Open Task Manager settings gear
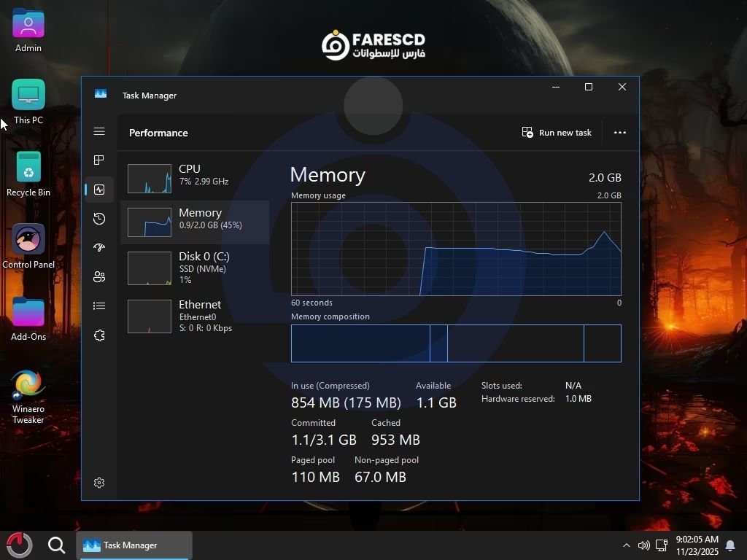This screenshot has height=560, width=747. click(99, 483)
